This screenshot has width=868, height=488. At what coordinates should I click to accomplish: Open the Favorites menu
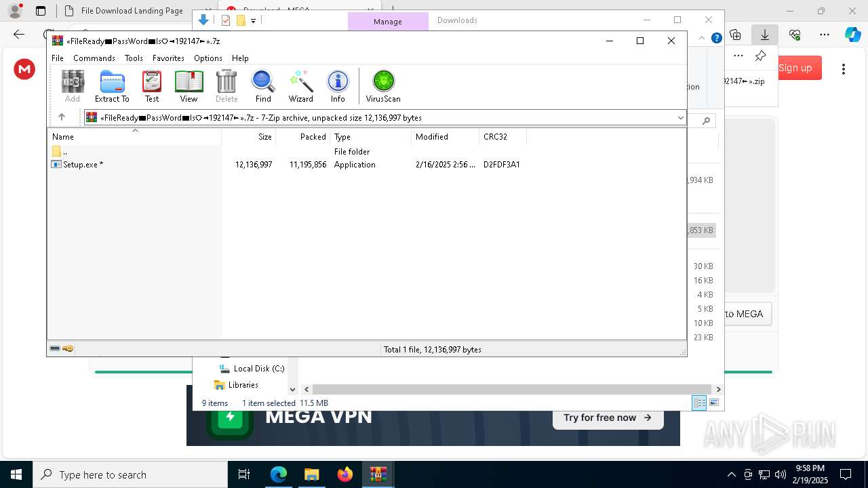tap(168, 58)
